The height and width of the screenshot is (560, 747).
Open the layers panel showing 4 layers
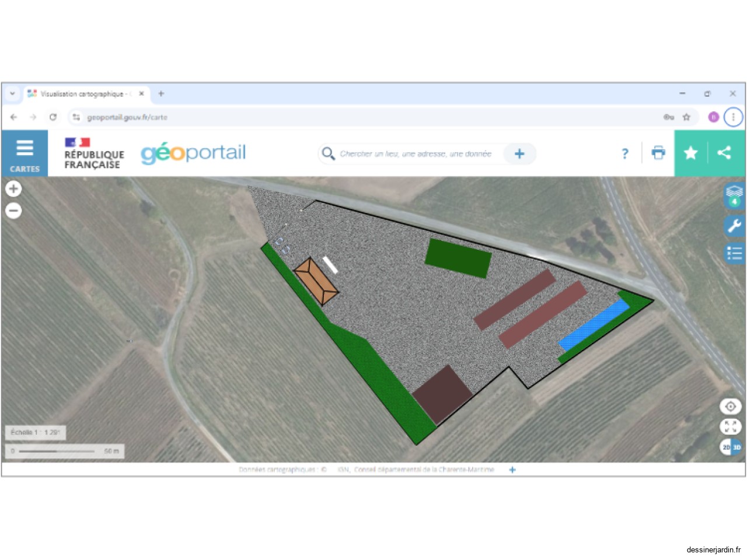[x=734, y=195]
